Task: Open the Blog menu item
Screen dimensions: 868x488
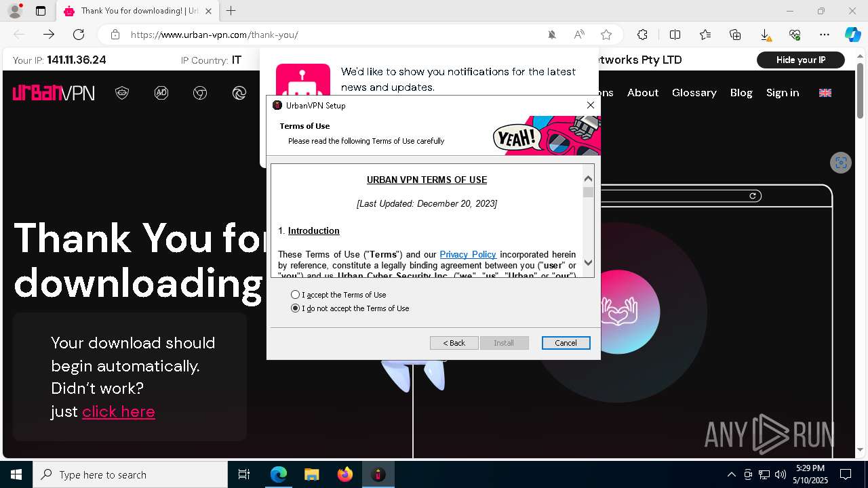Action: click(741, 93)
